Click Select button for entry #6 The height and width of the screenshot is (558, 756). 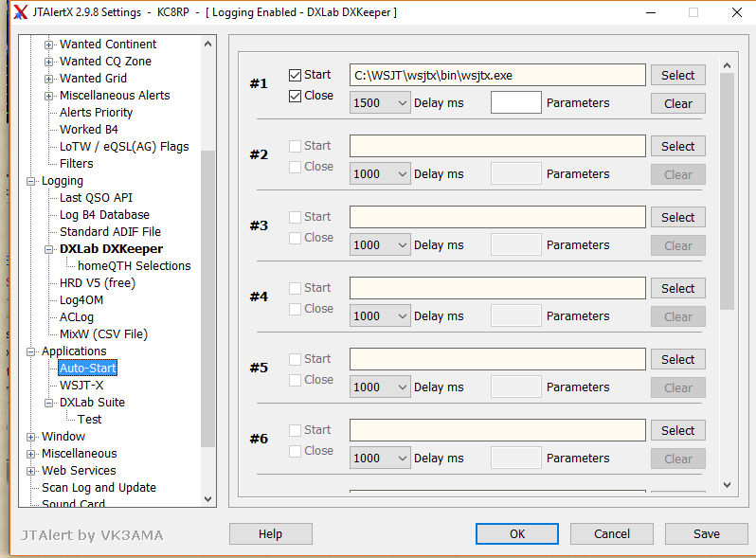(678, 430)
